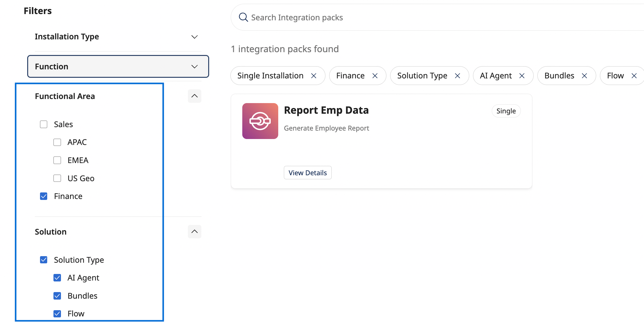The image size is (644, 323).
Task: Remove the Single Installation filter chip
Action: pos(314,76)
